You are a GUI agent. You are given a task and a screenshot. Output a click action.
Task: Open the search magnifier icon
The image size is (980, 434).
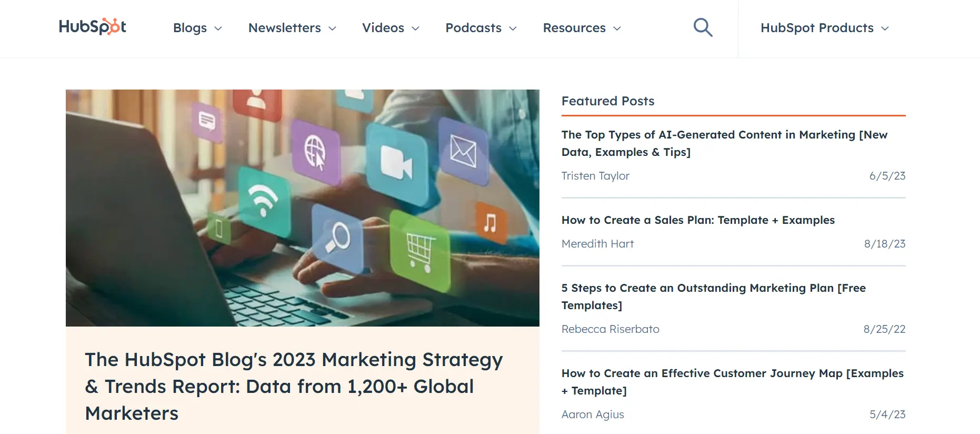point(703,27)
